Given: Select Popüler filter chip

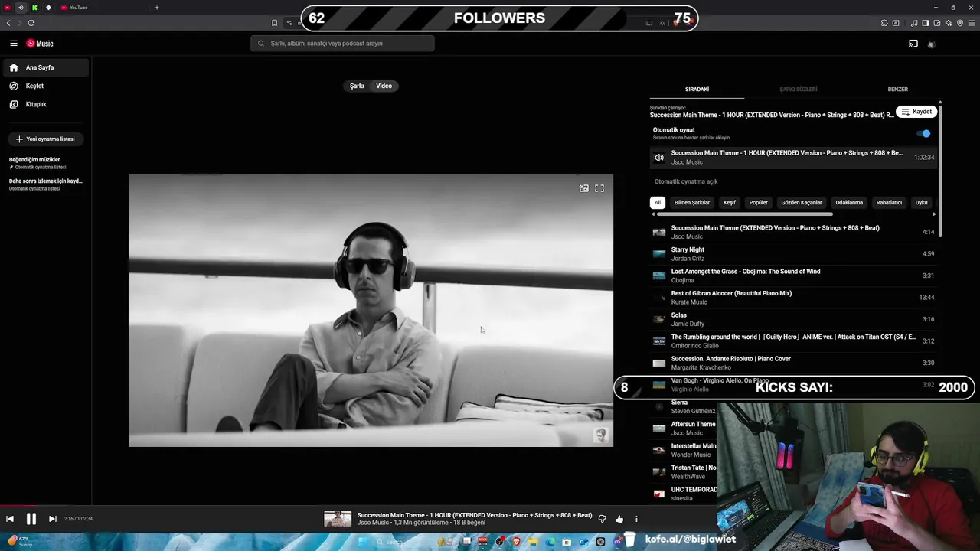Looking at the screenshot, I should point(758,203).
